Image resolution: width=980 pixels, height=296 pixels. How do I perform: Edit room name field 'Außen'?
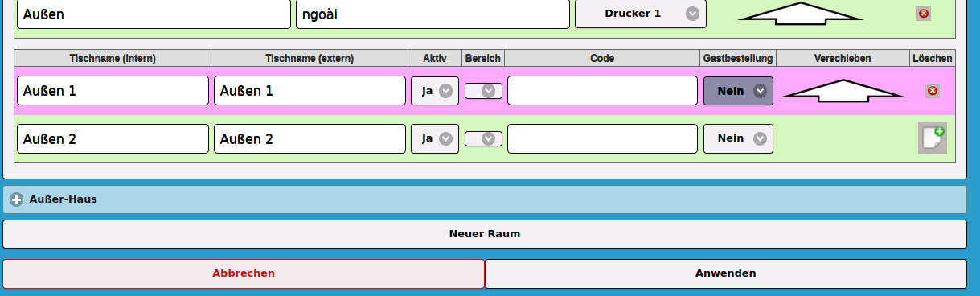tap(154, 14)
